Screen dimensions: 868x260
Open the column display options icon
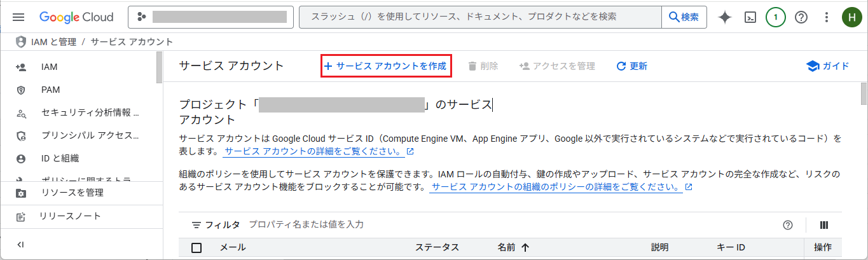tap(824, 225)
